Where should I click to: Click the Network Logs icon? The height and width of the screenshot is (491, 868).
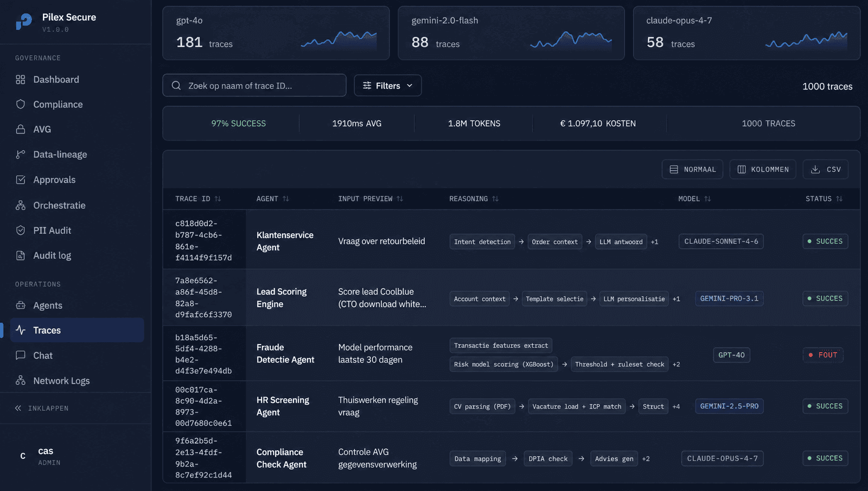click(21, 380)
